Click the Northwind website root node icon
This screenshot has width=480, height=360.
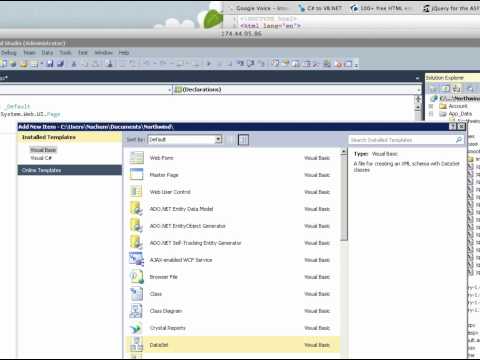(x=434, y=98)
